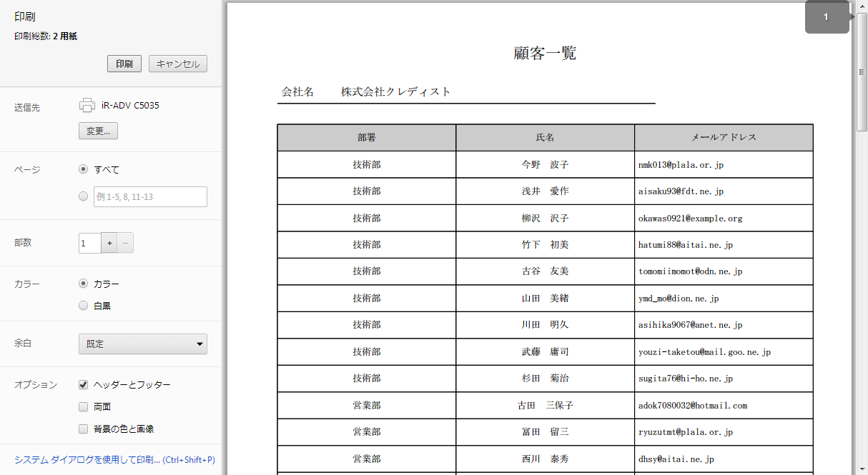Increase copies with the plus button

click(109, 243)
